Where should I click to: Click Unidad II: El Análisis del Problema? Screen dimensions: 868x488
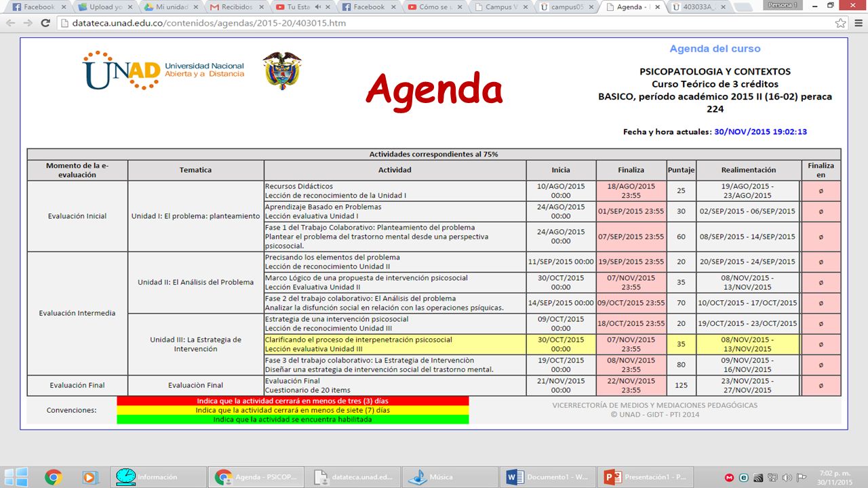pos(196,283)
